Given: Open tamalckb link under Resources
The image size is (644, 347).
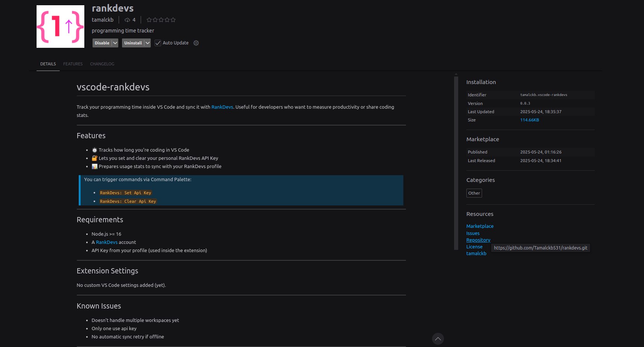Looking at the screenshot, I should 476,253.
